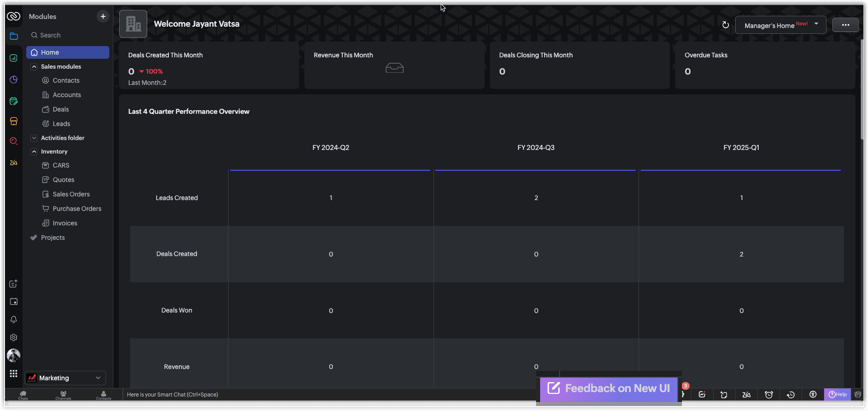Open the Purchase Orders module
The width and height of the screenshot is (868, 411).
pos(77,209)
